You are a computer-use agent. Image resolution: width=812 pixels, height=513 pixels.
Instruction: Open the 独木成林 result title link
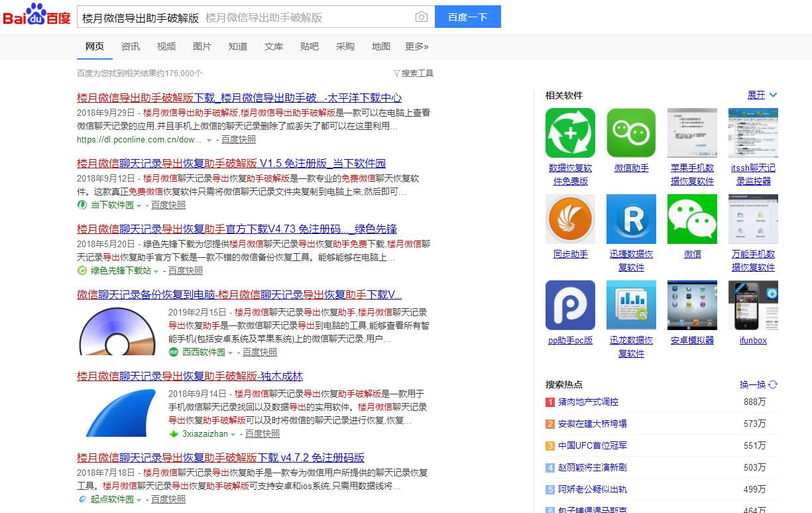190,376
